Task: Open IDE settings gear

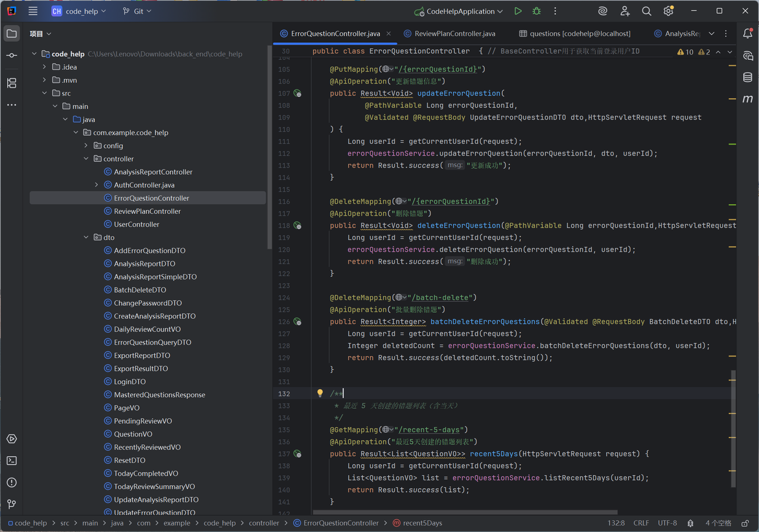Action: pyautogui.click(x=668, y=11)
